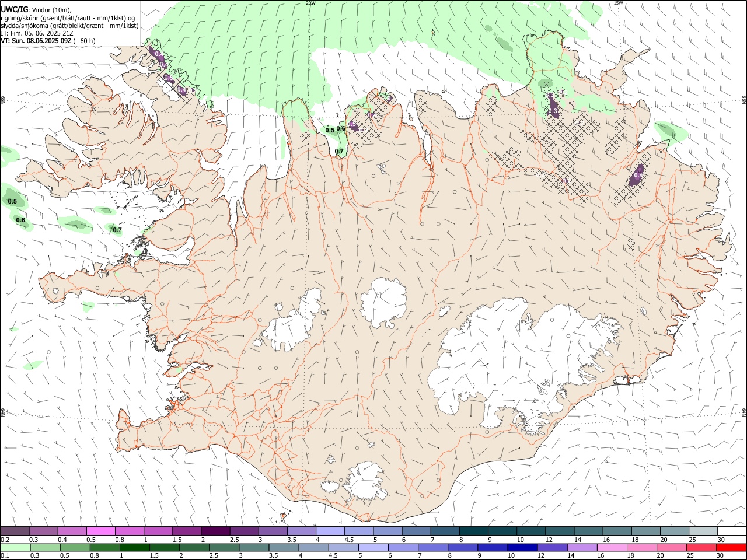Pick the upper scale swatch labeled 0.4
Viewport: 747px width, 560px height.
(72, 531)
